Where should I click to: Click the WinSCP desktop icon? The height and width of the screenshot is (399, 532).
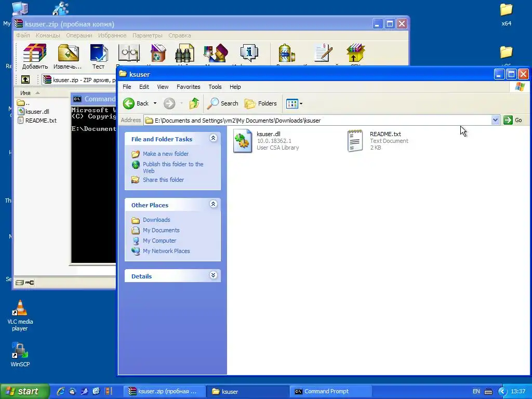tap(20, 355)
